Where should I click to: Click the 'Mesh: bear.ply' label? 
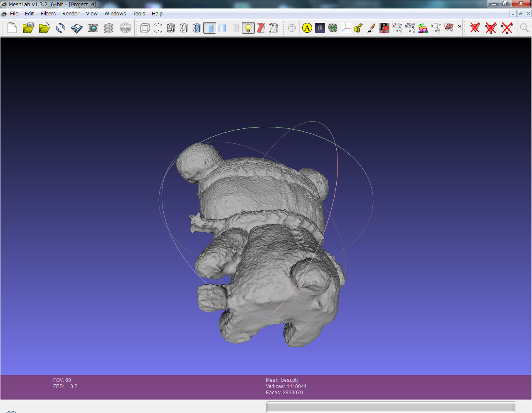click(282, 380)
